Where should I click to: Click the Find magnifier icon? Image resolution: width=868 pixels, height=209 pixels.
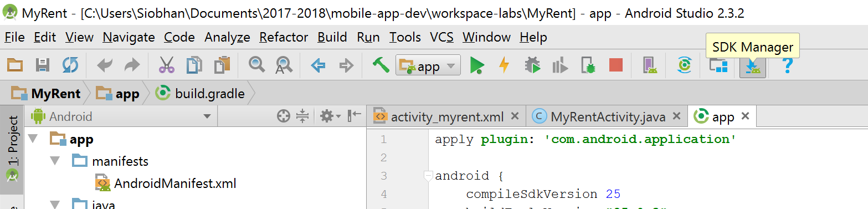tap(256, 65)
